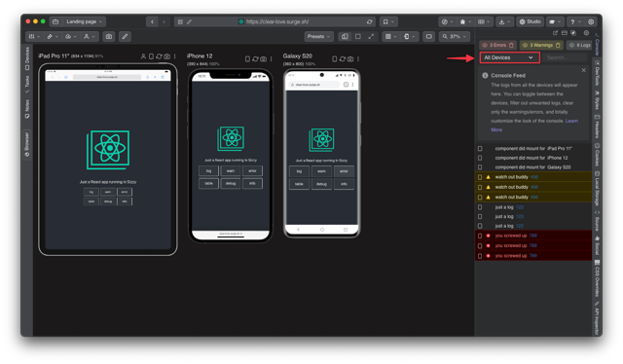Open the download export dropdown
Screen dimensions: 623x364
click(x=504, y=21)
